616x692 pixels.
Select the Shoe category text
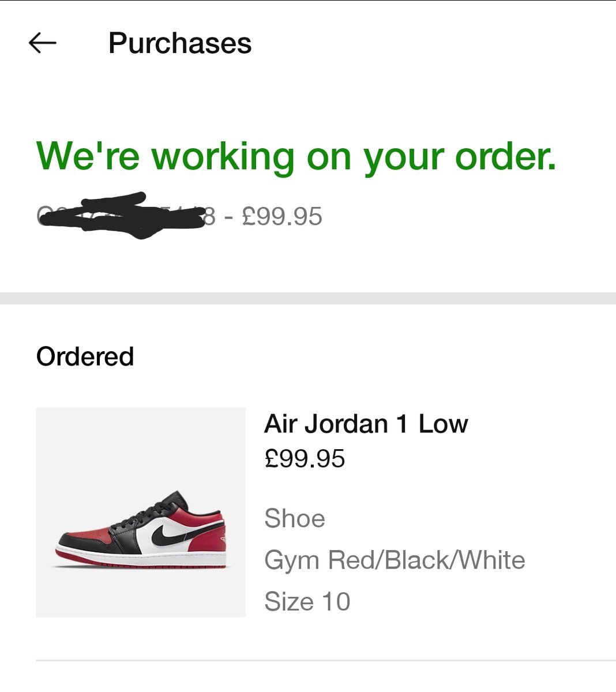[x=295, y=518]
